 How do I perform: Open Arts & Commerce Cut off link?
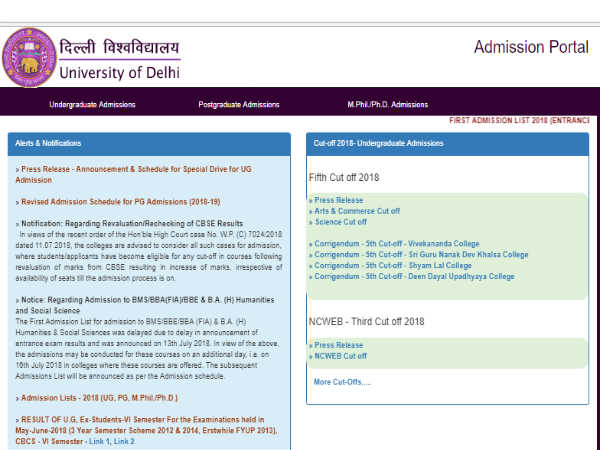click(358, 211)
